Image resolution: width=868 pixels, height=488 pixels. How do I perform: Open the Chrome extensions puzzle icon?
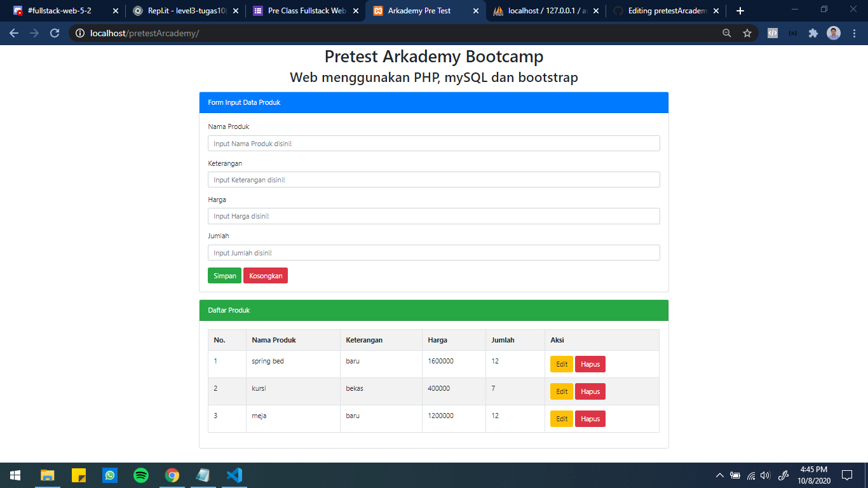(x=813, y=33)
